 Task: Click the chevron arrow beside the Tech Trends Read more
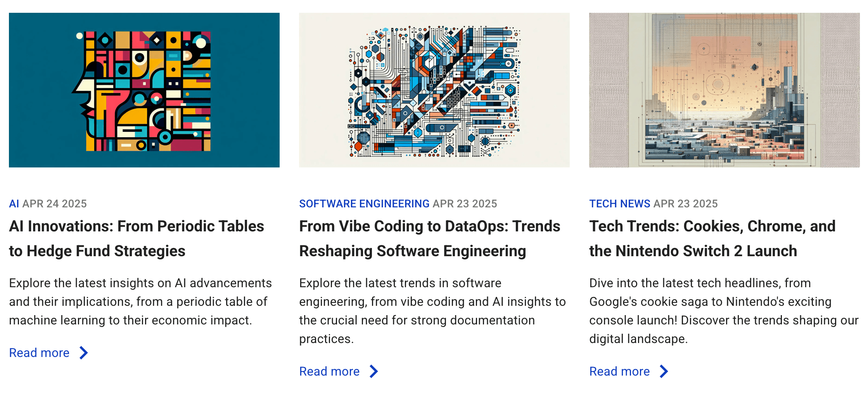[664, 371]
